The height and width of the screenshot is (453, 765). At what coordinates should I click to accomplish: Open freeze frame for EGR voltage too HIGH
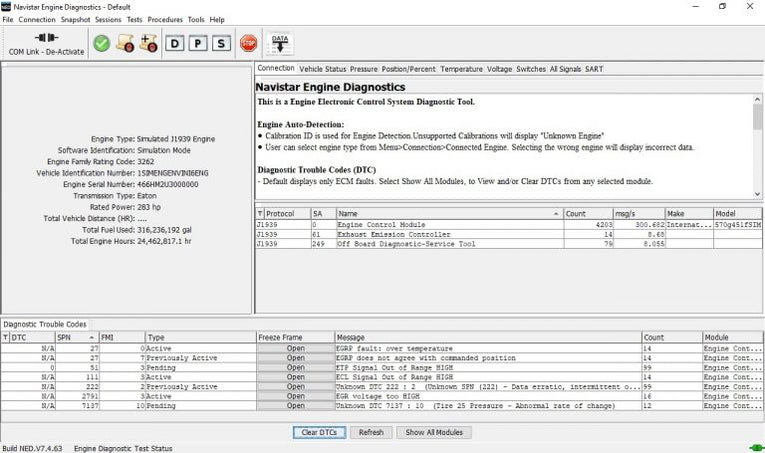[296, 396]
